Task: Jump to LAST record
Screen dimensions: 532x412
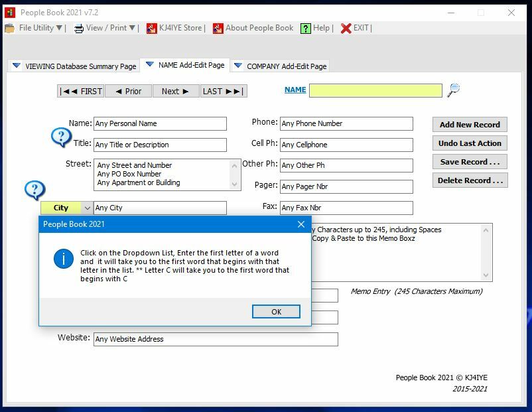Action: pyautogui.click(x=224, y=92)
